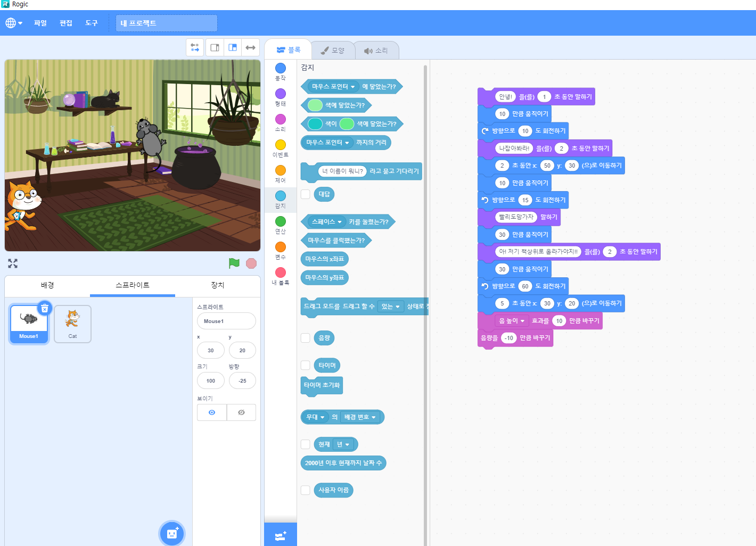Select the Cat sprite thumbnail
Viewport: 756px width, 546px height.
click(x=72, y=324)
